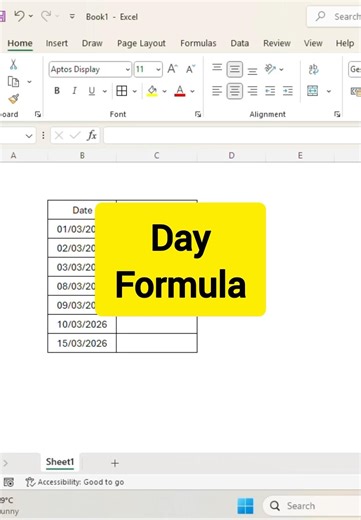Increase the indent
The width and height of the screenshot is (361, 520).
coord(288,91)
